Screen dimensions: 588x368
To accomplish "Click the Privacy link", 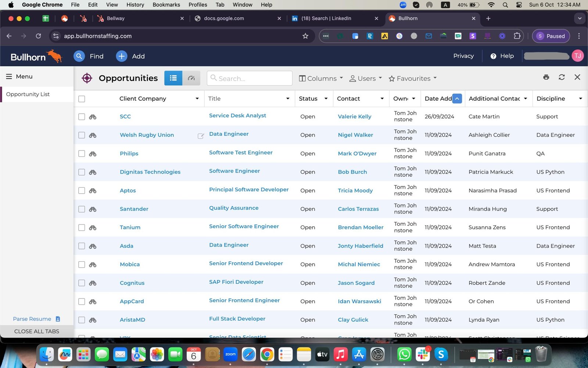I will point(463,56).
